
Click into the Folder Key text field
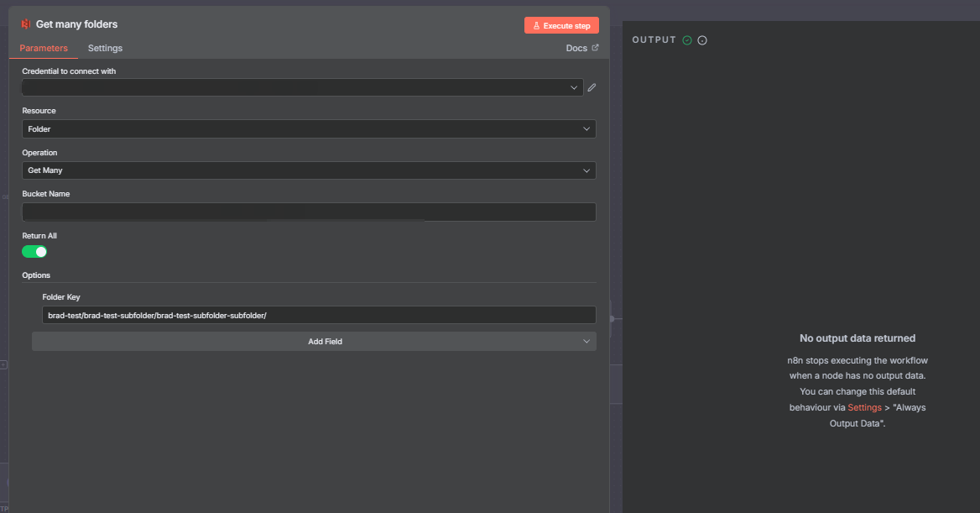coord(319,315)
